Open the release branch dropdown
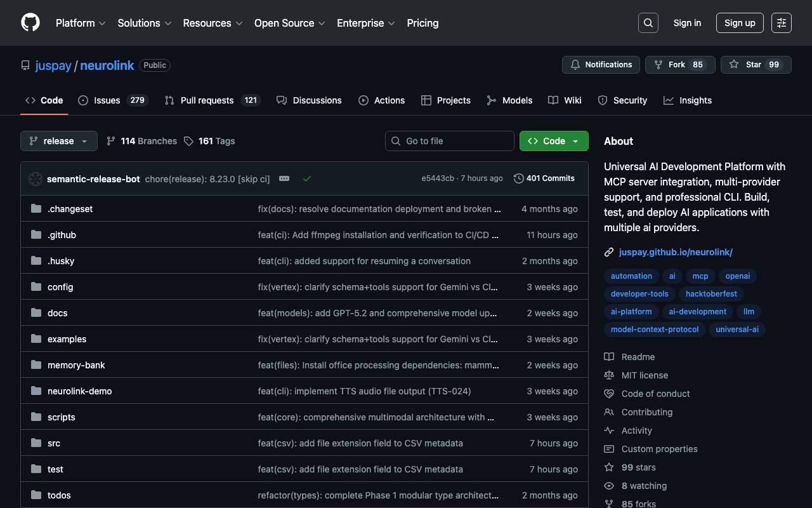The width and height of the screenshot is (812, 508). pos(59,141)
